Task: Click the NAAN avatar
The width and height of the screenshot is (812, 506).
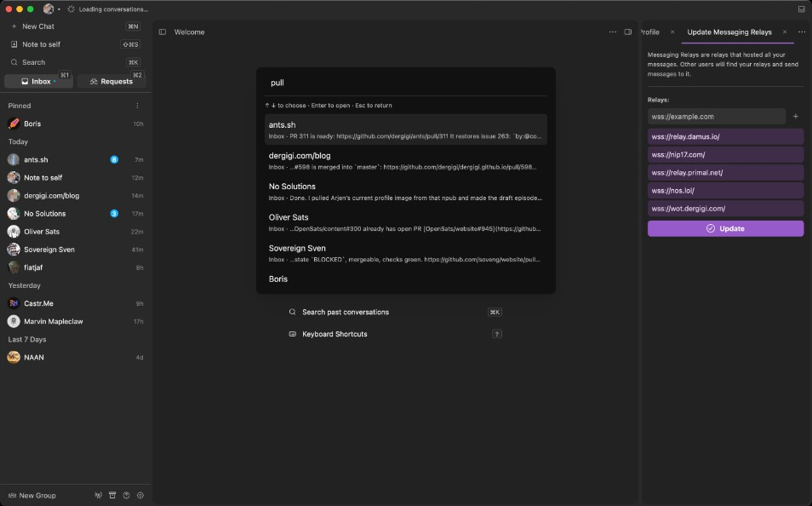Action: [x=14, y=358]
